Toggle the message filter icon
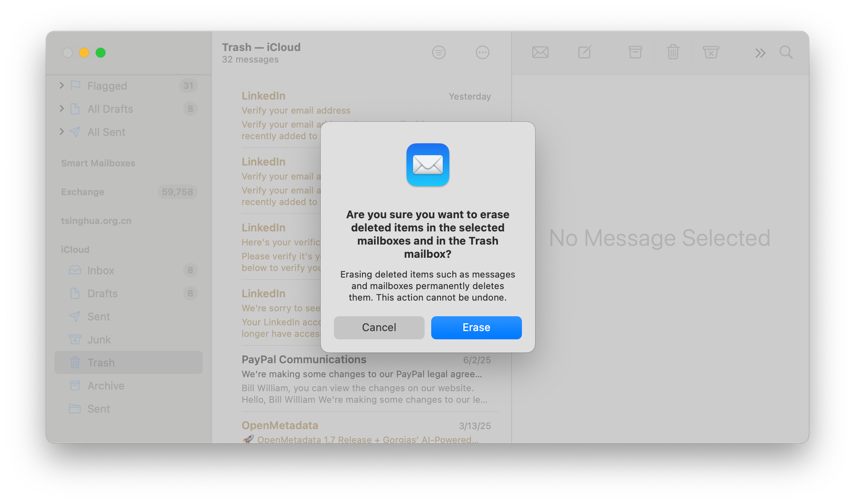The image size is (855, 504). coord(439,53)
